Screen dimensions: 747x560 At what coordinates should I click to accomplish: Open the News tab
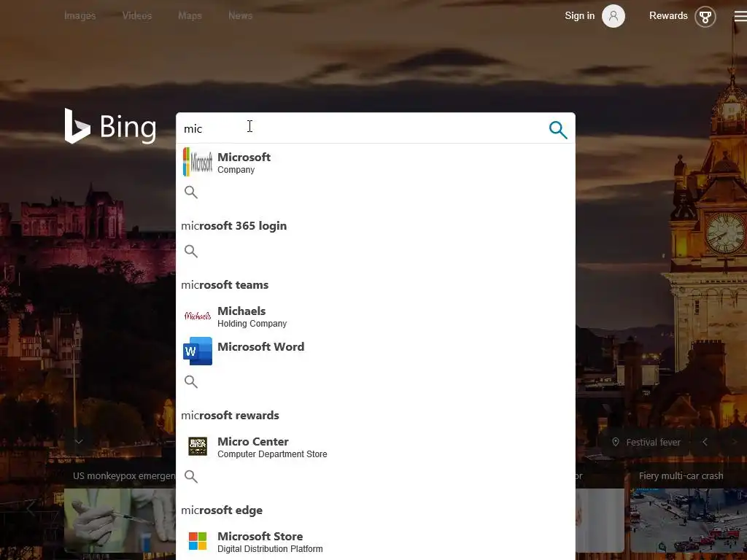coord(240,16)
